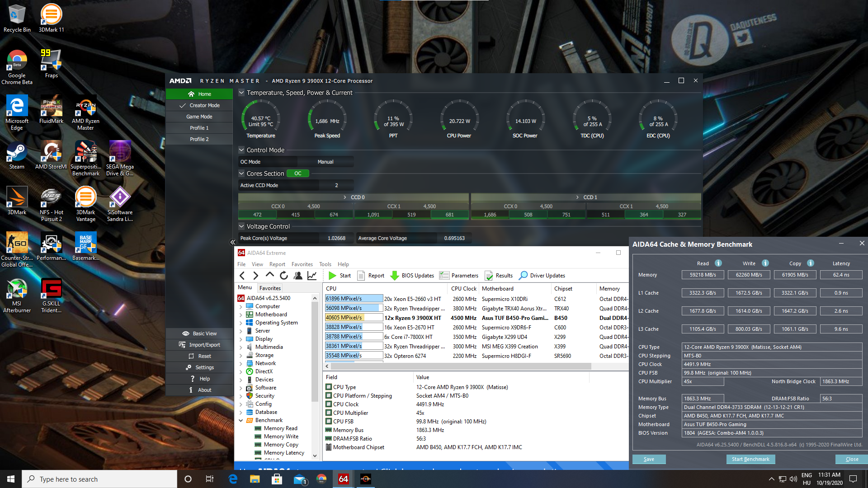
Task: Click AIDA64 tree vertical scrollbar
Action: click(x=315, y=351)
